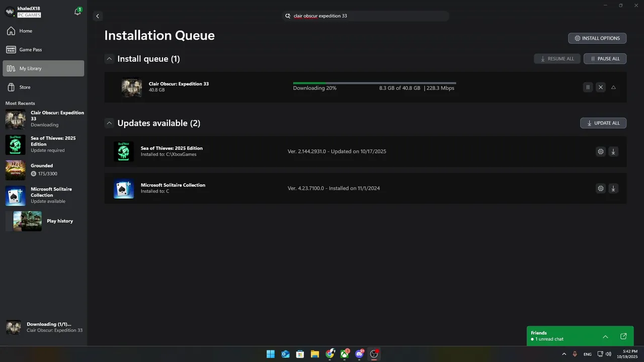Open Windows Start menu
Image resolution: width=644 pixels, height=362 pixels.
tap(271, 354)
